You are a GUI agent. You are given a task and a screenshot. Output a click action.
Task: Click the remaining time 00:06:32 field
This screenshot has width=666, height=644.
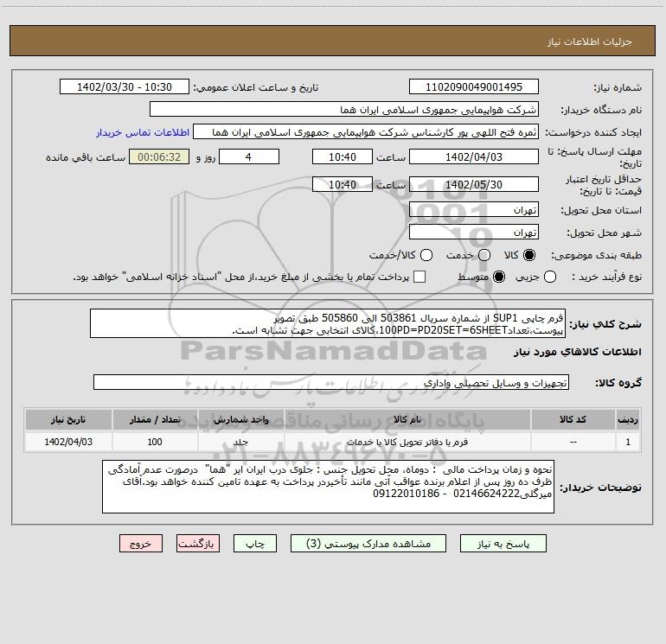pos(159,156)
